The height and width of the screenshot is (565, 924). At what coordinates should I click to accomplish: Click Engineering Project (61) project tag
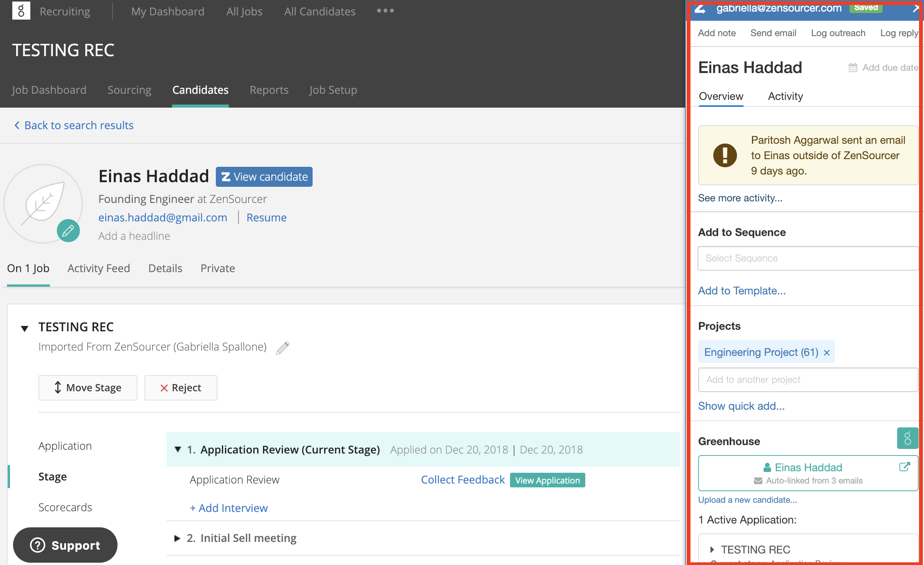762,352
